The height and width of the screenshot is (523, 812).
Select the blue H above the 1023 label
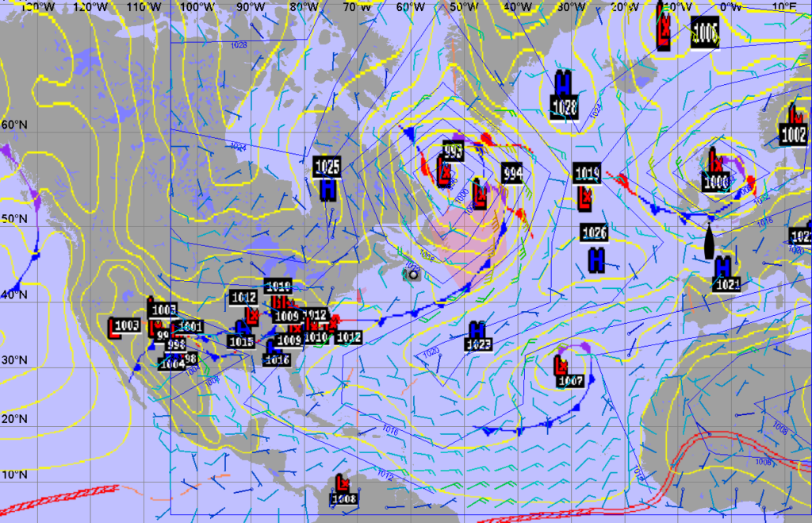tap(477, 329)
